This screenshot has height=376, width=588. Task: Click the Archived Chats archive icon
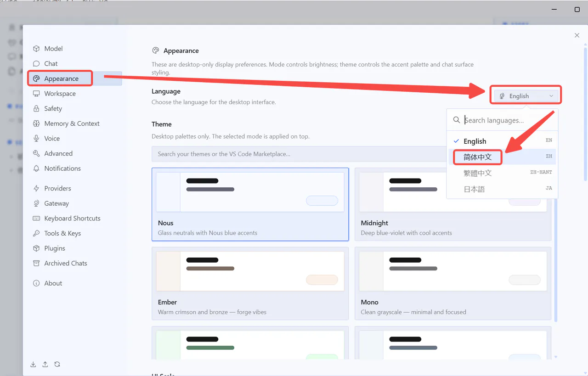[36, 264]
